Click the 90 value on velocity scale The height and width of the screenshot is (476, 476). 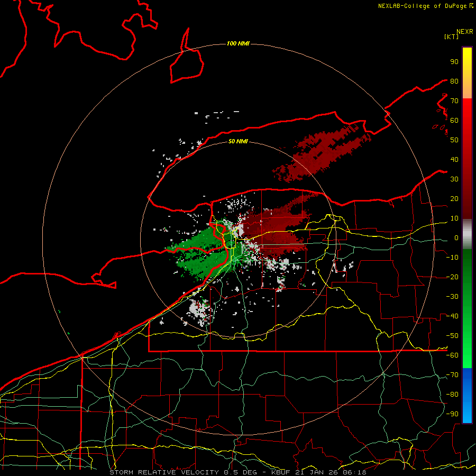[454, 62]
